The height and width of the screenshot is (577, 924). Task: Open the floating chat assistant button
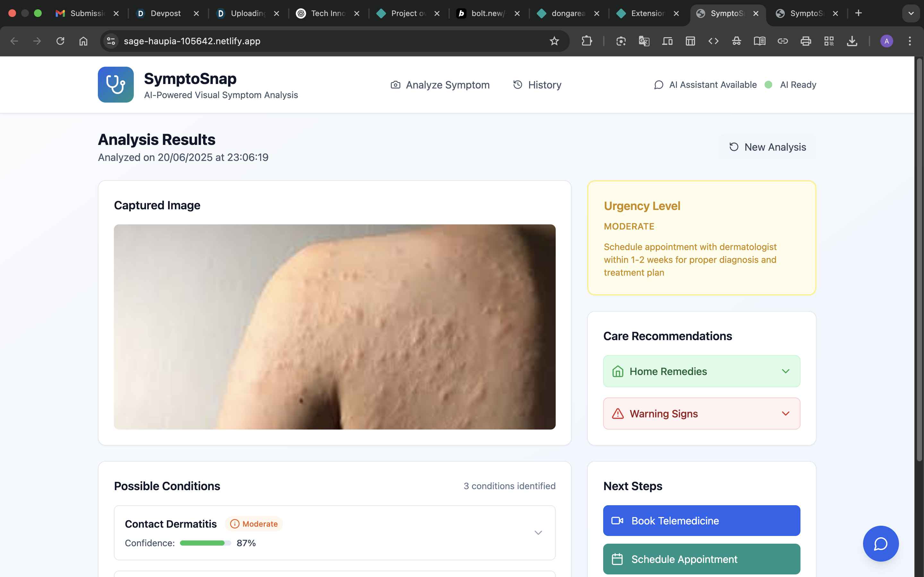click(880, 543)
